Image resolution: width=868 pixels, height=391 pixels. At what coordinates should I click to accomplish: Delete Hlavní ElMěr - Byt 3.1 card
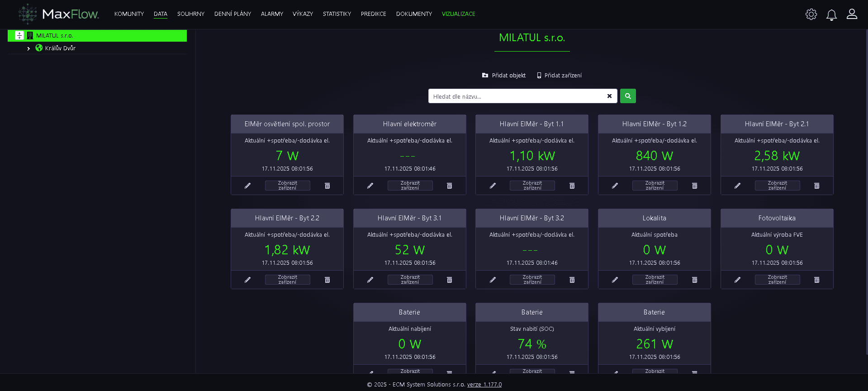point(450,280)
